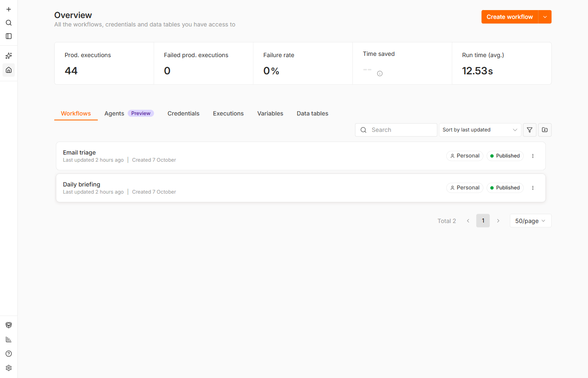Select the home icon in the sidebar
This screenshot has width=588, height=378.
[8, 70]
